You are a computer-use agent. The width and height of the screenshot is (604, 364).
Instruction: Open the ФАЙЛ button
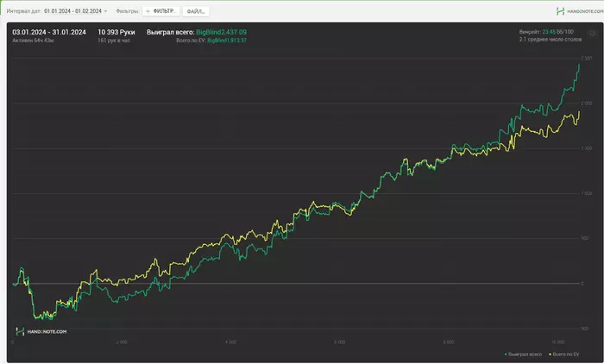point(196,11)
